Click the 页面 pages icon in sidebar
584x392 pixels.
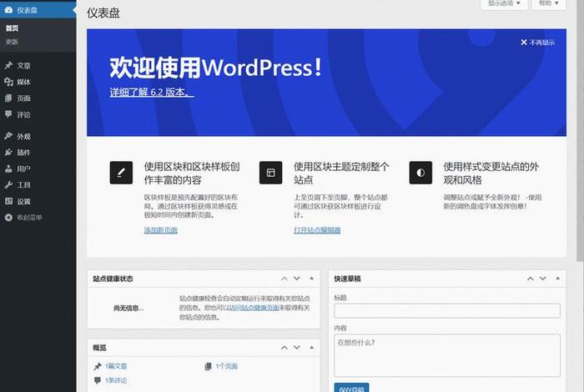point(8,98)
